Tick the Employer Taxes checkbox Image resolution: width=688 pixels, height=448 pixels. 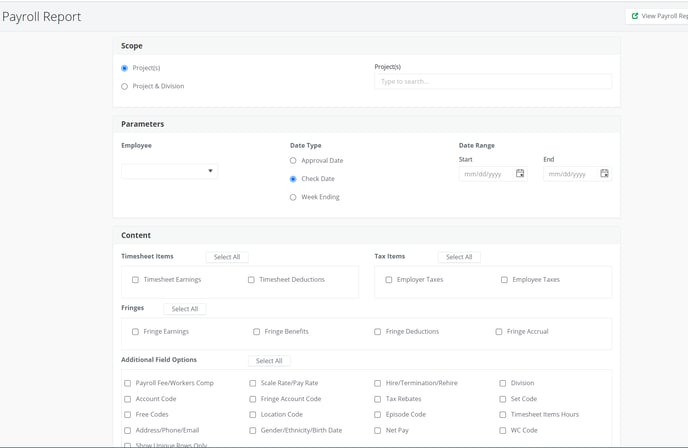coord(389,280)
